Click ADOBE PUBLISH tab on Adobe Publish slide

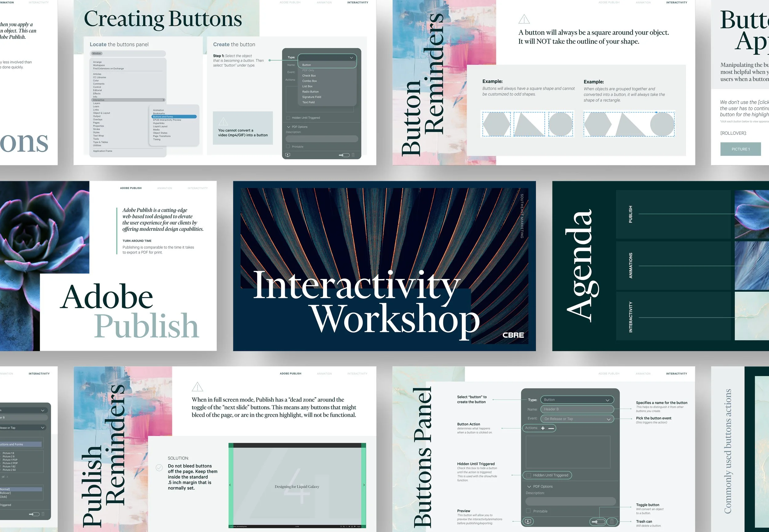coord(131,188)
